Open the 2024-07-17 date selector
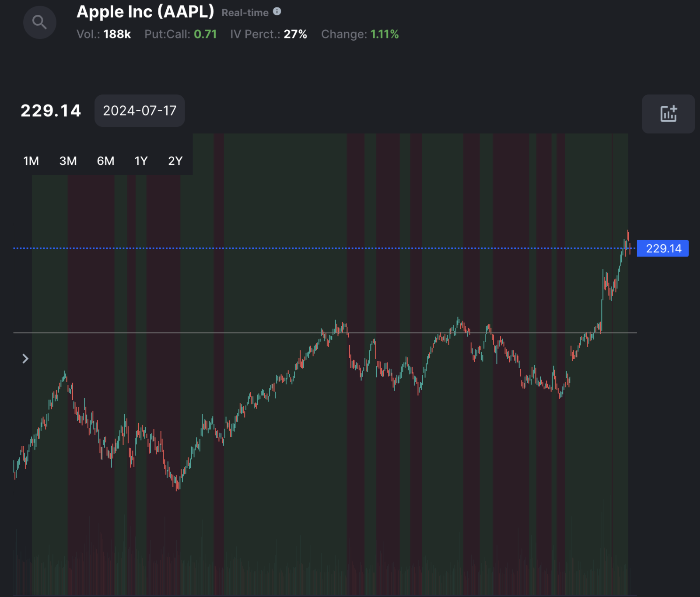The height and width of the screenshot is (597, 700). [x=140, y=111]
